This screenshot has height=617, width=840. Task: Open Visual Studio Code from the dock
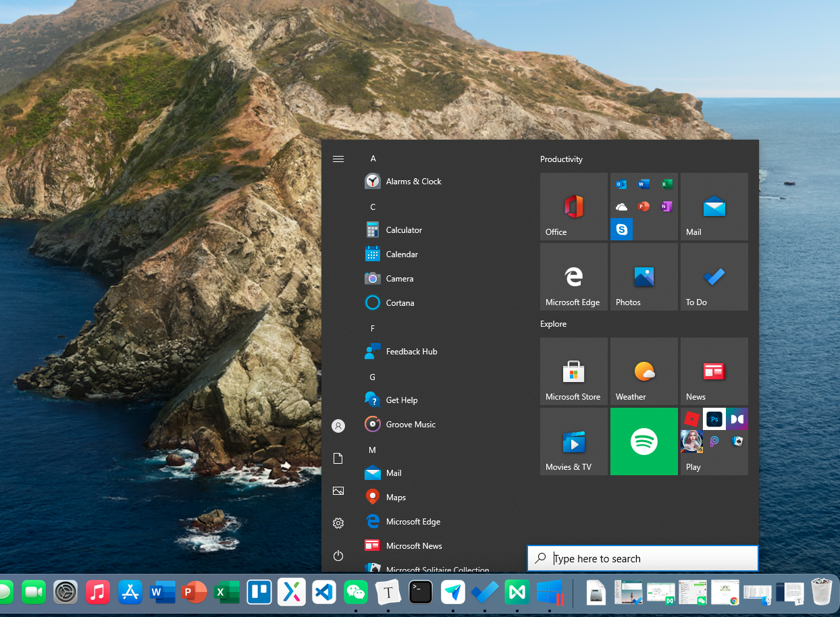point(323,592)
